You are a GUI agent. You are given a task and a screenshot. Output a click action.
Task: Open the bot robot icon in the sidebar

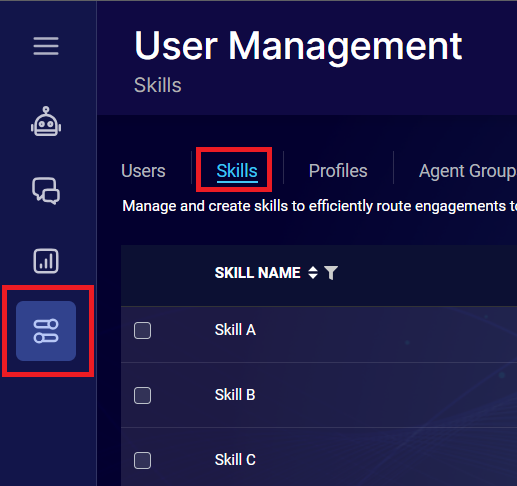(x=46, y=121)
